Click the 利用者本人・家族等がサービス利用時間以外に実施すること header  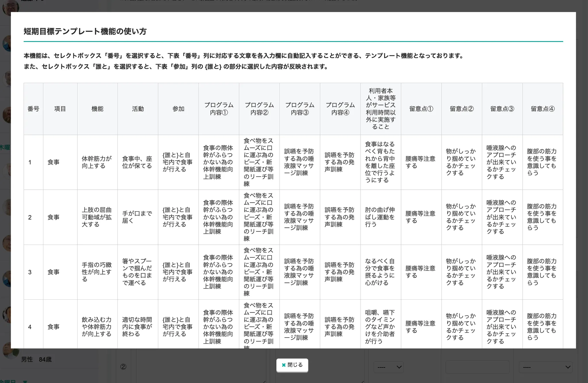pos(381,109)
